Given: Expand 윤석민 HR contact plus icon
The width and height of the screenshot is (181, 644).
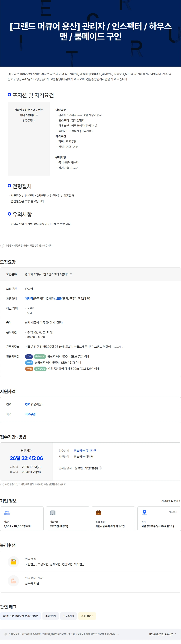Looking at the screenshot, I should click(x=100, y=468).
